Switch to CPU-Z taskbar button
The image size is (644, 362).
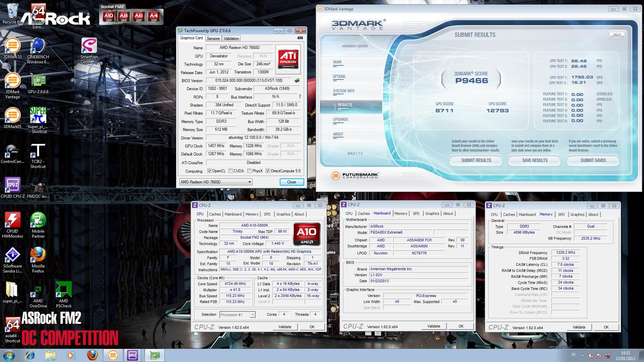(x=132, y=355)
